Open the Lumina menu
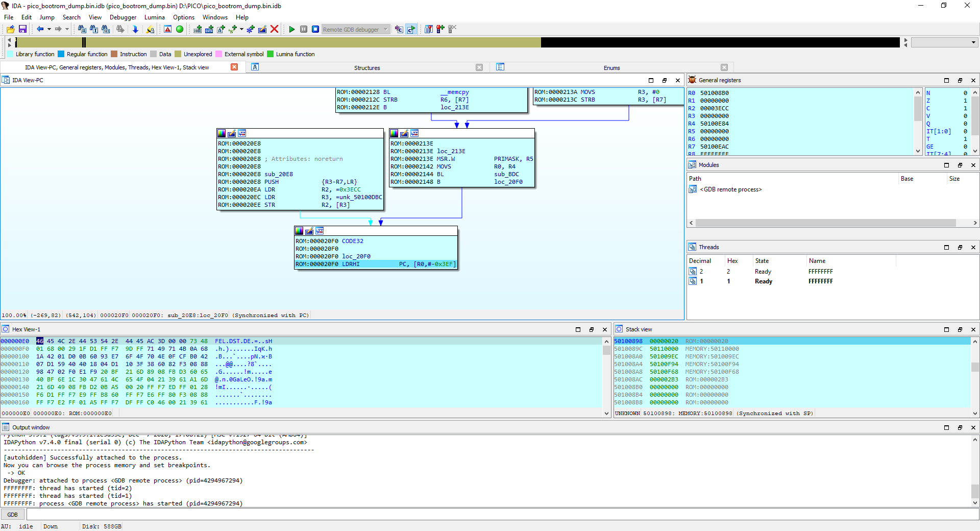980x531 pixels. click(154, 17)
